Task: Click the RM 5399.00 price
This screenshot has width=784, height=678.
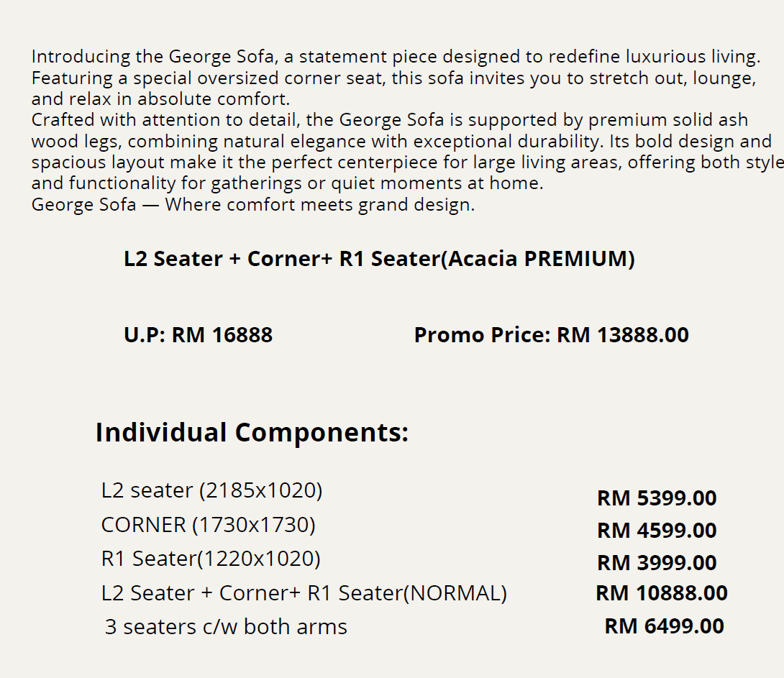Action: pyautogui.click(x=657, y=498)
